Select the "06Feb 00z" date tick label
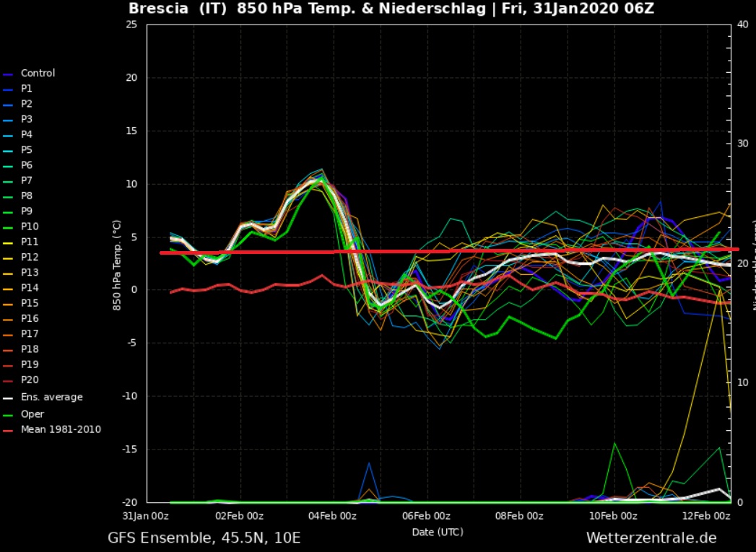 (x=426, y=517)
